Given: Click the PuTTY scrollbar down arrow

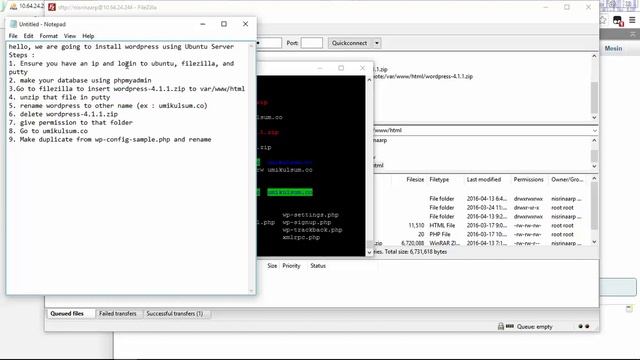Looking at the screenshot, I should [369, 252].
